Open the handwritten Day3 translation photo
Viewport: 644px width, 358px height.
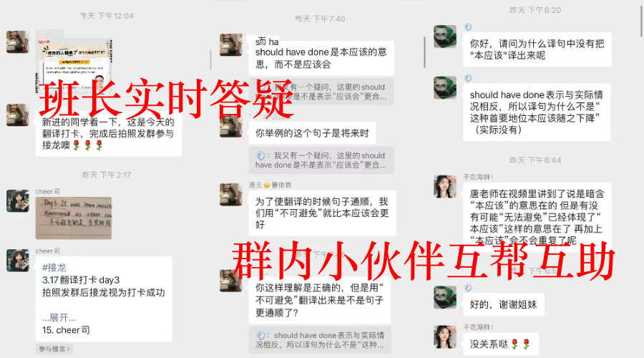tap(74, 218)
